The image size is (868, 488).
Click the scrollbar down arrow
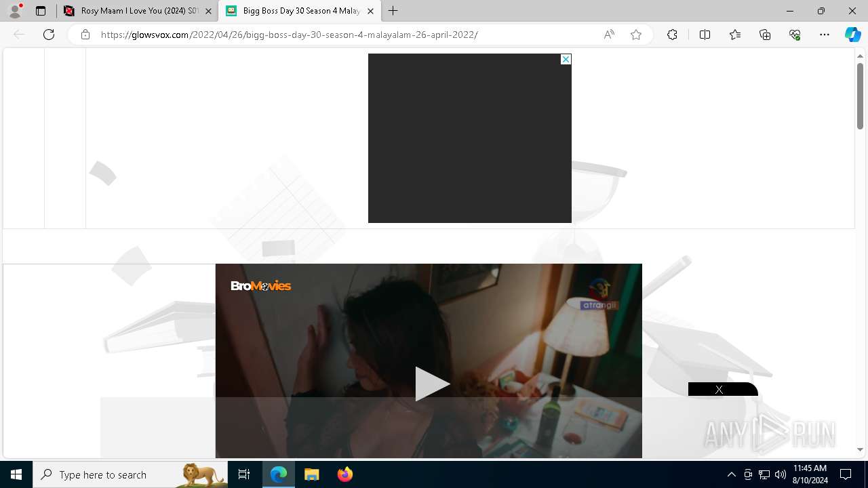[x=860, y=450]
